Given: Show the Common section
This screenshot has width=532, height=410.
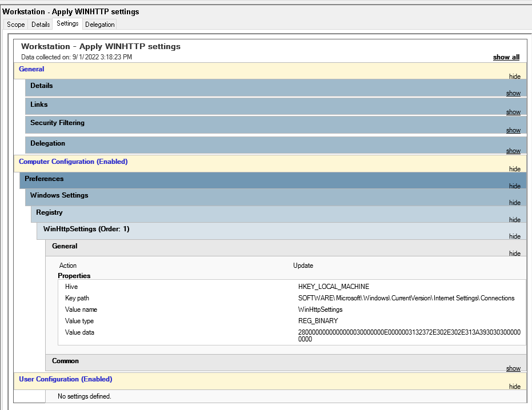Looking at the screenshot, I should pos(513,368).
